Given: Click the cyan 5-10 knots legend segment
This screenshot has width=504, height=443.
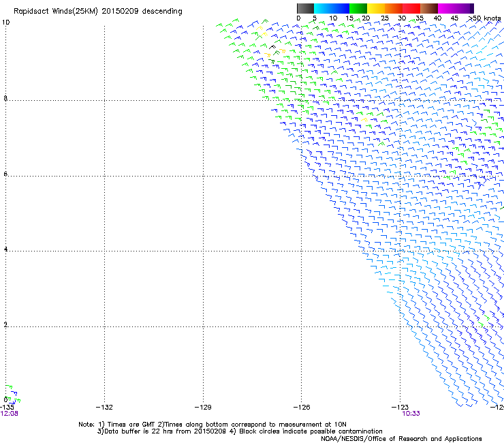Looking at the screenshot, I should coord(323,8).
